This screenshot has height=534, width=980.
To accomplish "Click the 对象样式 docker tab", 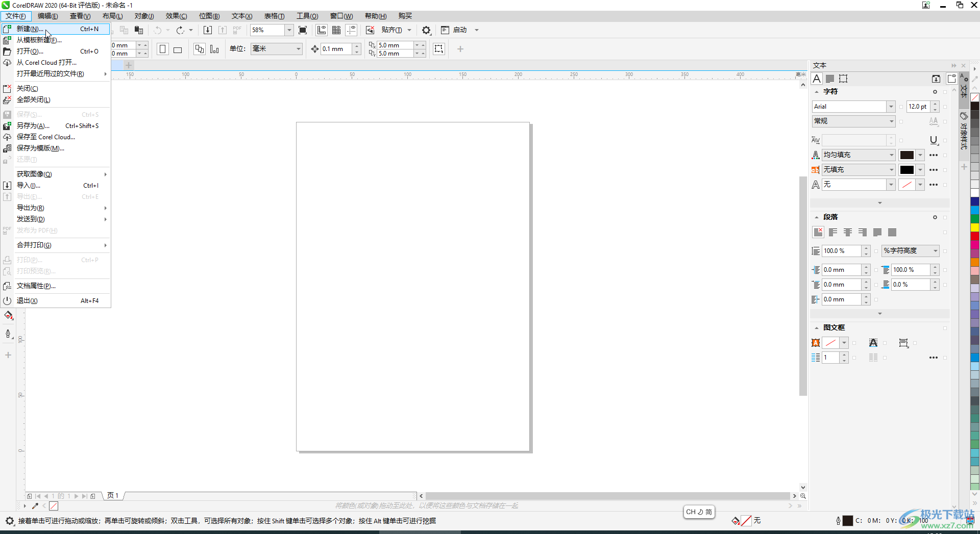I will click(964, 131).
